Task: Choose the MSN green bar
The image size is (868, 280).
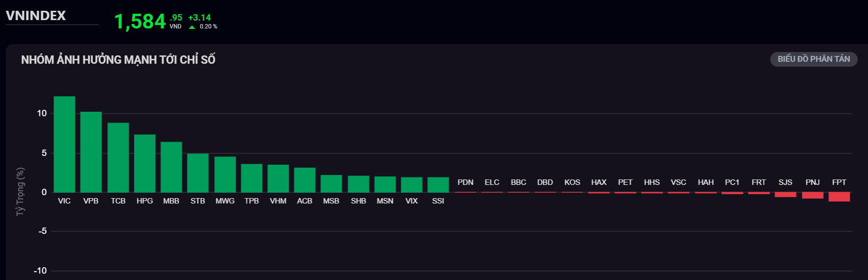Action: [385, 184]
